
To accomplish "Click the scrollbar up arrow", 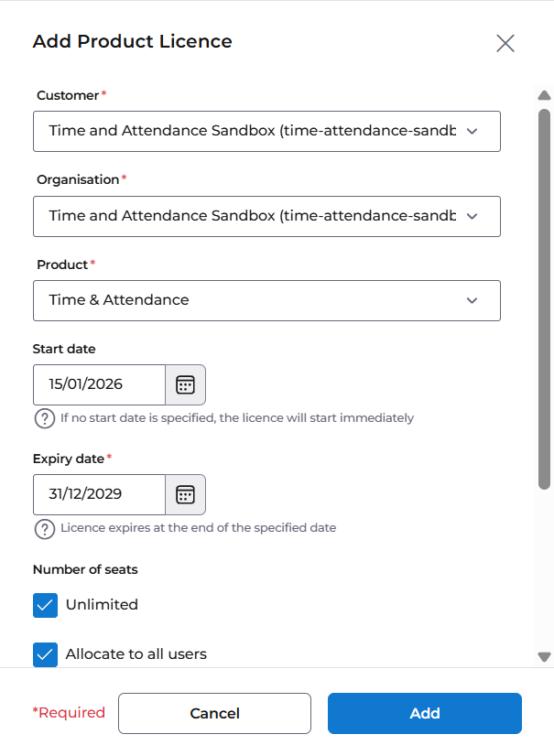I will (544, 95).
